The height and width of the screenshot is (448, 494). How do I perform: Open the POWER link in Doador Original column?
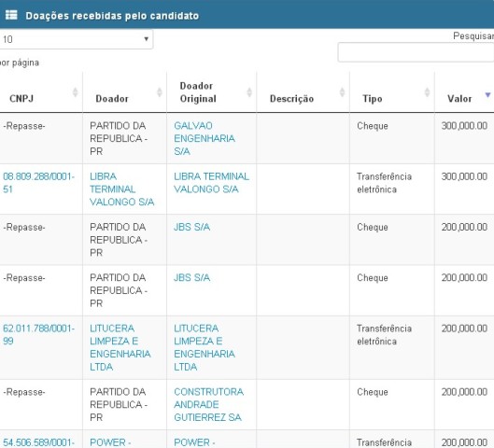194,442
